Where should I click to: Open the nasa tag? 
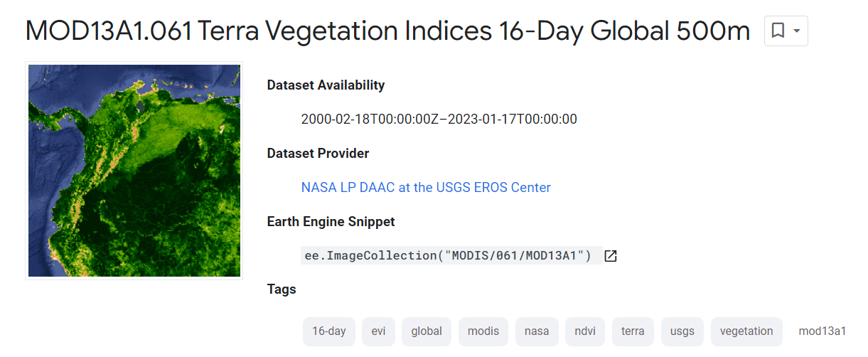click(537, 331)
